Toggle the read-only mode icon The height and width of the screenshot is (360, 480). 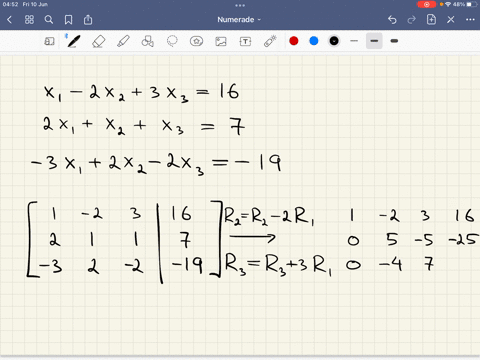pyautogui.click(x=49, y=41)
